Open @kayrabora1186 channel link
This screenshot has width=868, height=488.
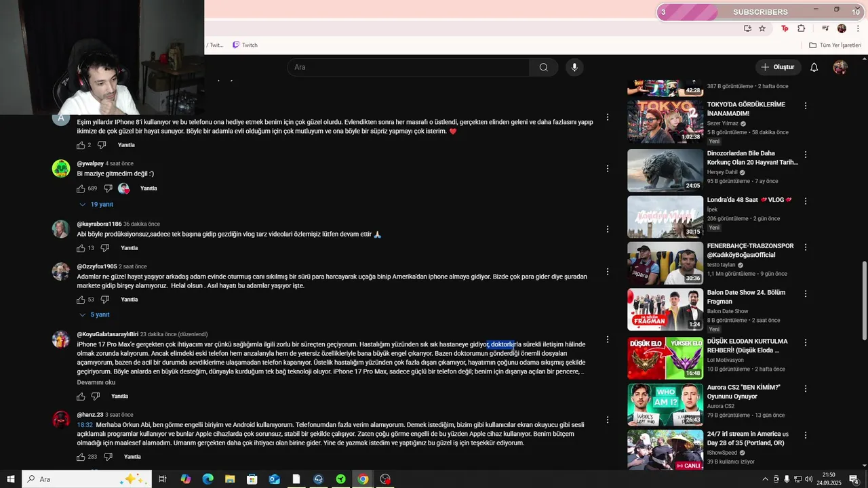[x=99, y=224]
